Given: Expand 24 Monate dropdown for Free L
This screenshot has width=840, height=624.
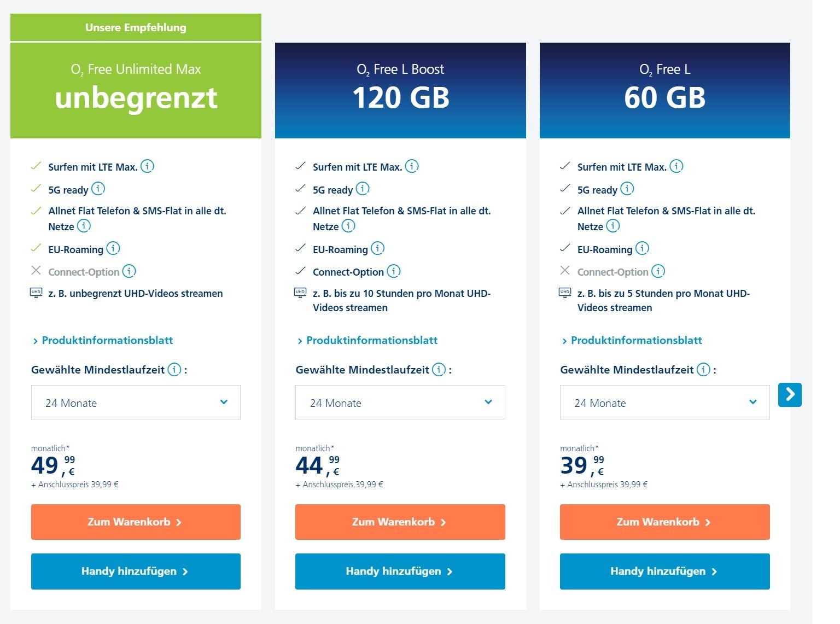Looking at the screenshot, I should (x=664, y=403).
